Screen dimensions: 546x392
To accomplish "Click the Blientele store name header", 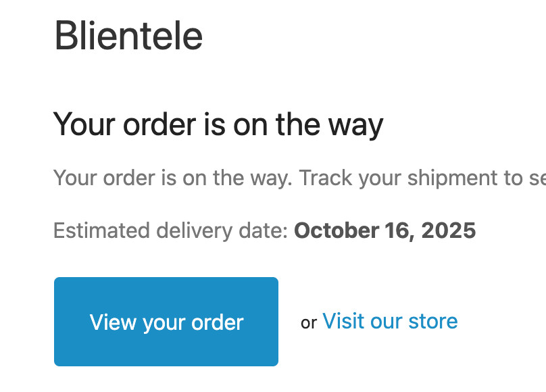I will pos(128,36).
